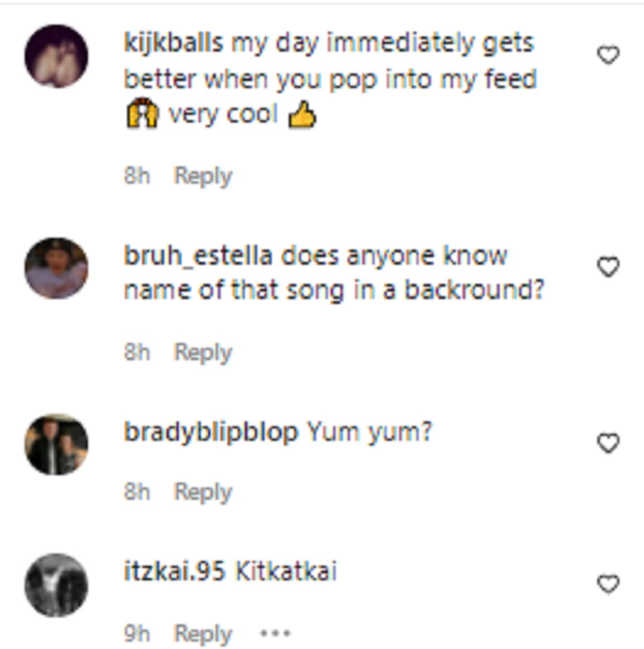Open more options on itzkai.95 comment
644x649 pixels.
click(275, 633)
